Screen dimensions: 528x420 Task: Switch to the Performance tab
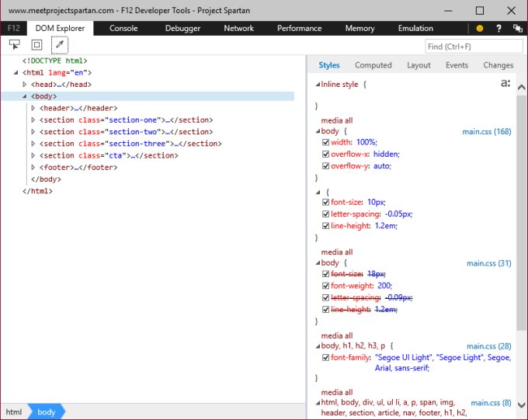point(300,28)
